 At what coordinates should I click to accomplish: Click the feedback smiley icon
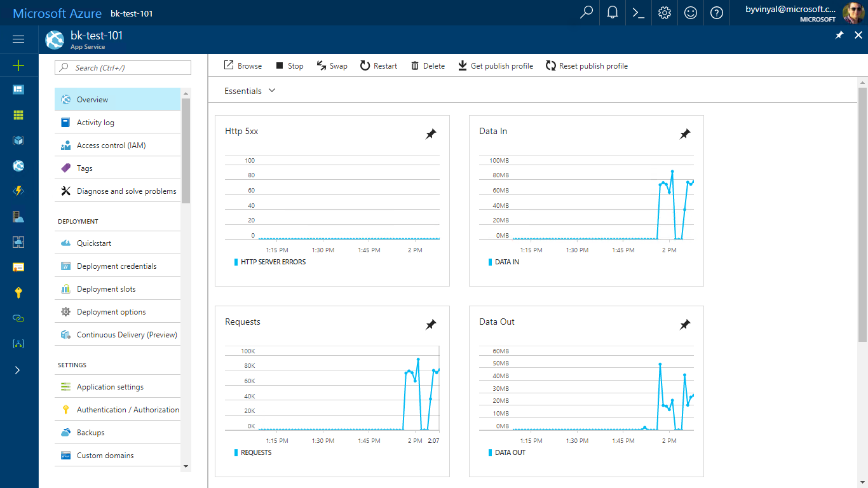click(691, 13)
